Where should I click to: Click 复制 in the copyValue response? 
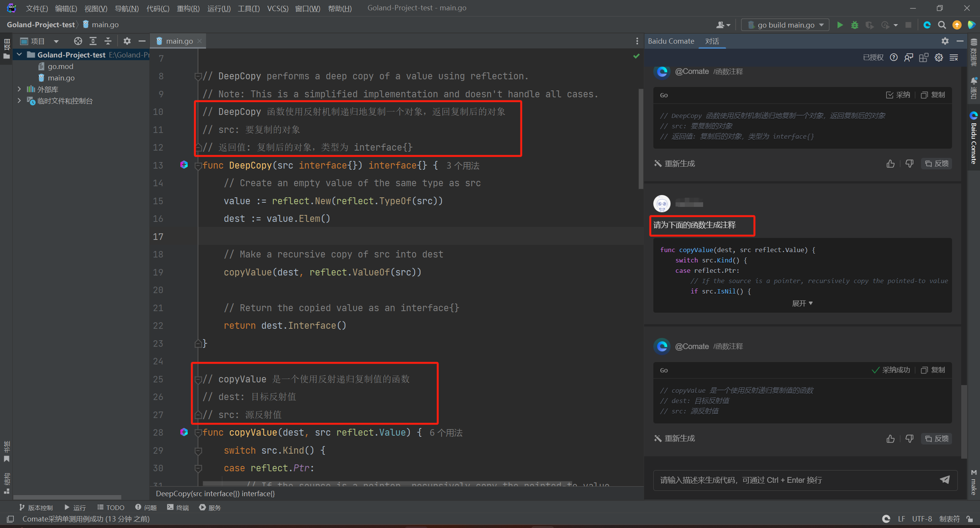click(933, 370)
